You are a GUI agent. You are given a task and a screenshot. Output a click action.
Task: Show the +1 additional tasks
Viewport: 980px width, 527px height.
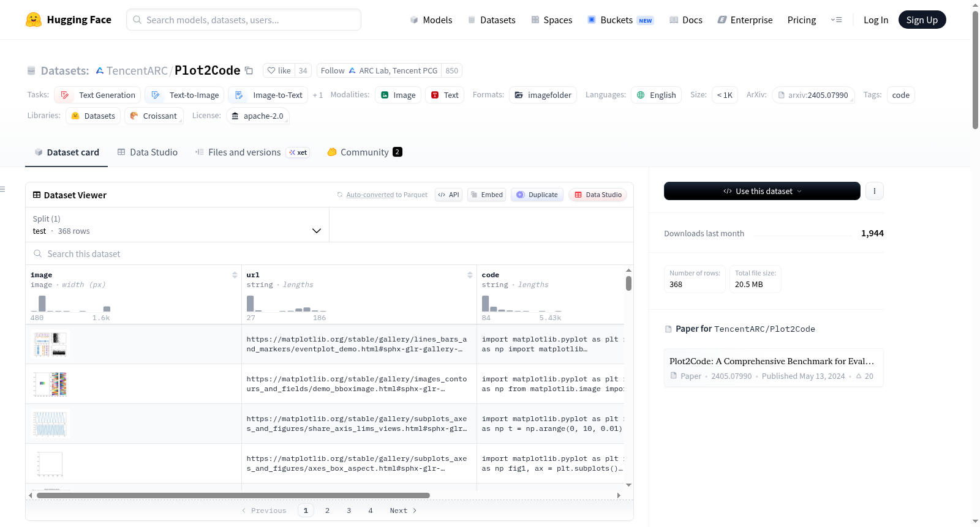coord(317,95)
